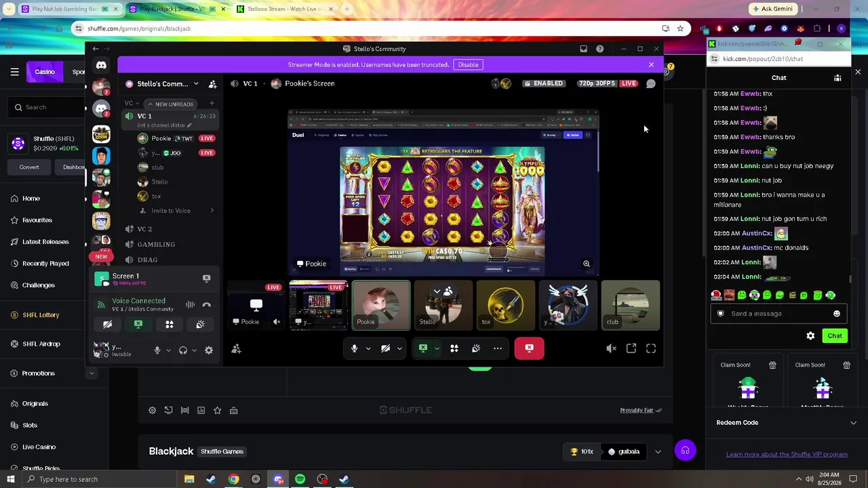Join GAMBLING voice channel

[x=156, y=245]
